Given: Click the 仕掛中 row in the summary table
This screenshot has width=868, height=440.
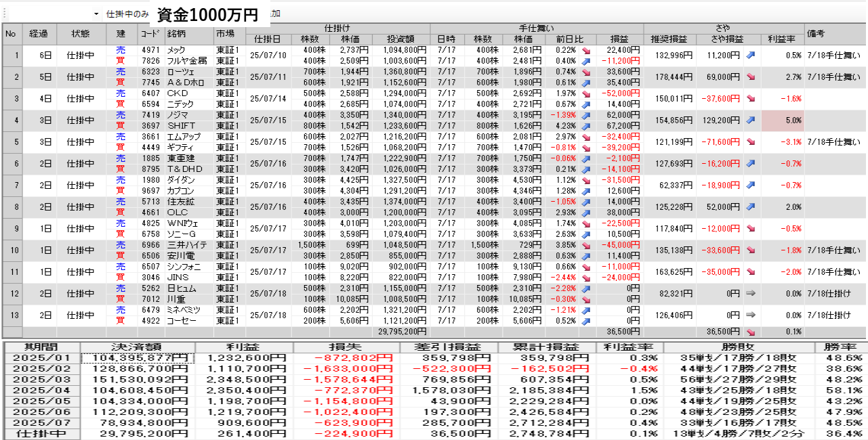Looking at the screenshot, I should tap(42, 434).
